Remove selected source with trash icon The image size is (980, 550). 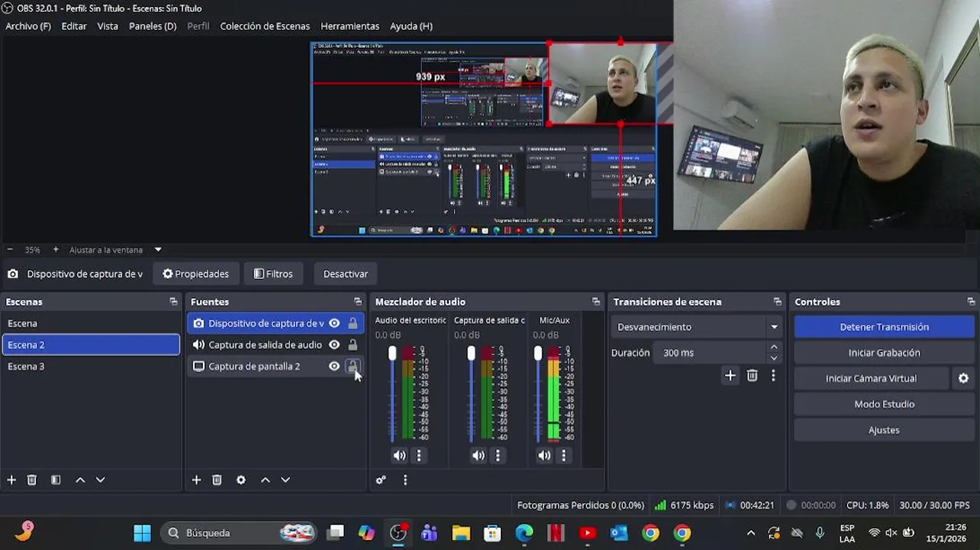click(217, 480)
